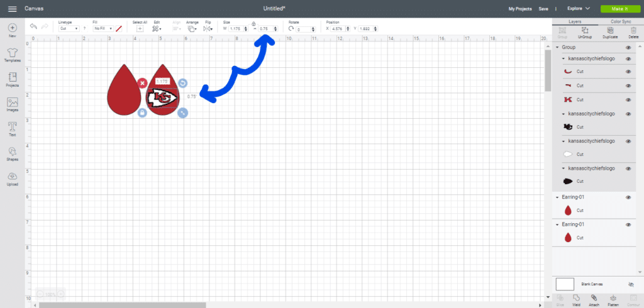Screen dimensions: 644x308
Task: Switch to the Color Sync tab
Action: [621, 21]
